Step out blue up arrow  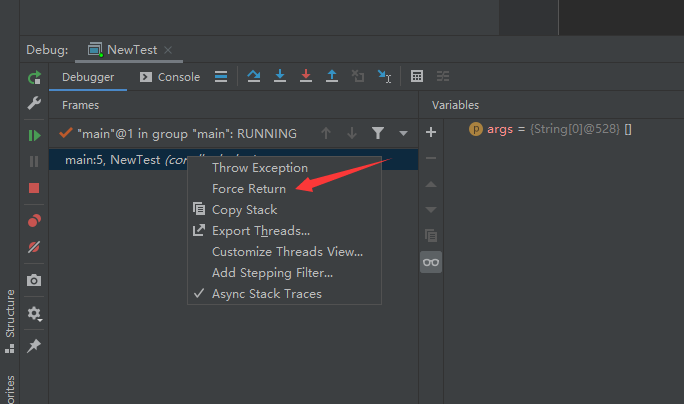click(x=332, y=76)
